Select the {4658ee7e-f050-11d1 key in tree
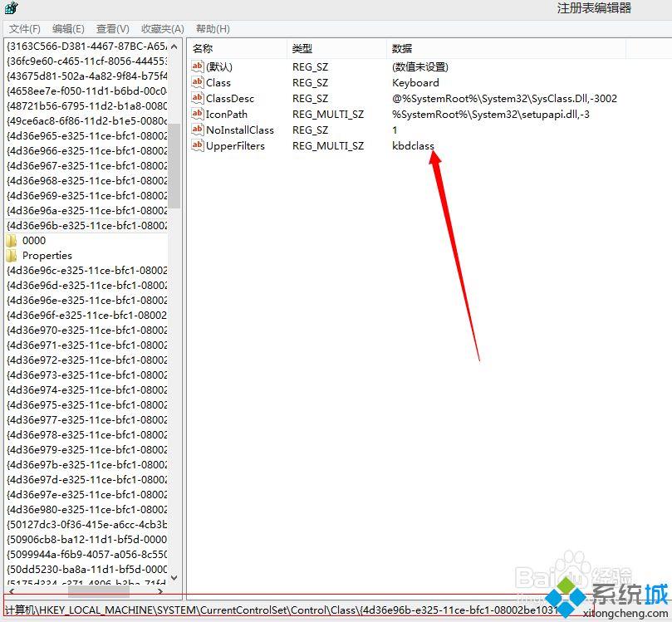This screenshot has height=622, width=672. point(86,91)
